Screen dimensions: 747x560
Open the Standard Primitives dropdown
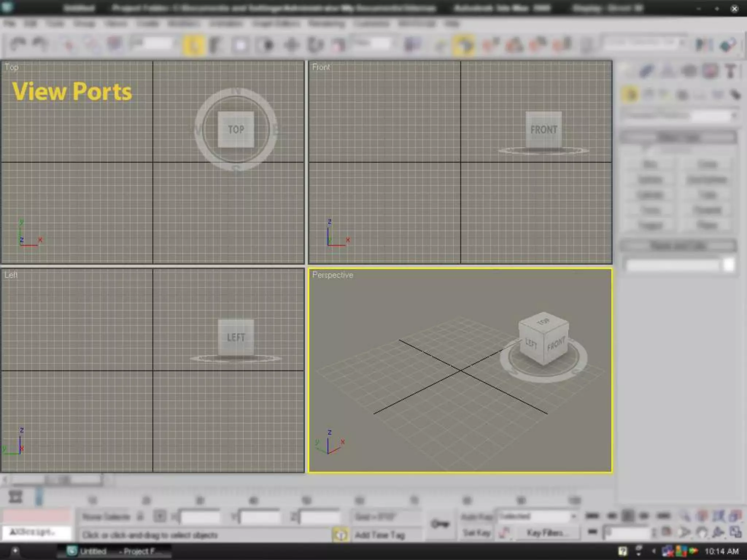coord(679,116)
